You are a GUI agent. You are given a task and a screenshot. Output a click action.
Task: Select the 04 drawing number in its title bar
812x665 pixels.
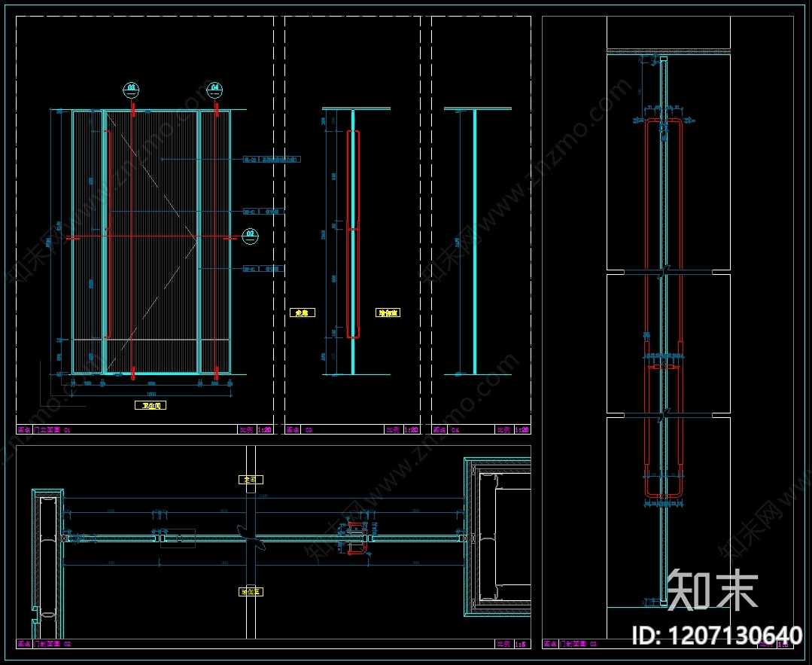[x=455, y=430]
